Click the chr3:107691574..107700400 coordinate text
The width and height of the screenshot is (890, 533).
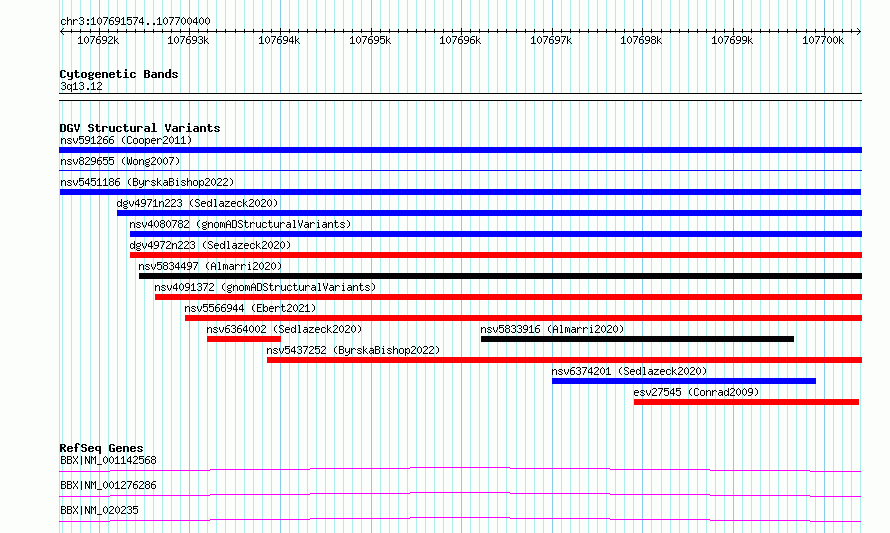click(135, 21)
